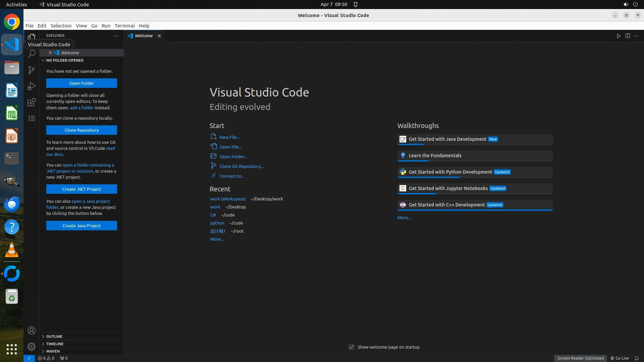
Task: Open Source Control view icon
Action: 32,70
